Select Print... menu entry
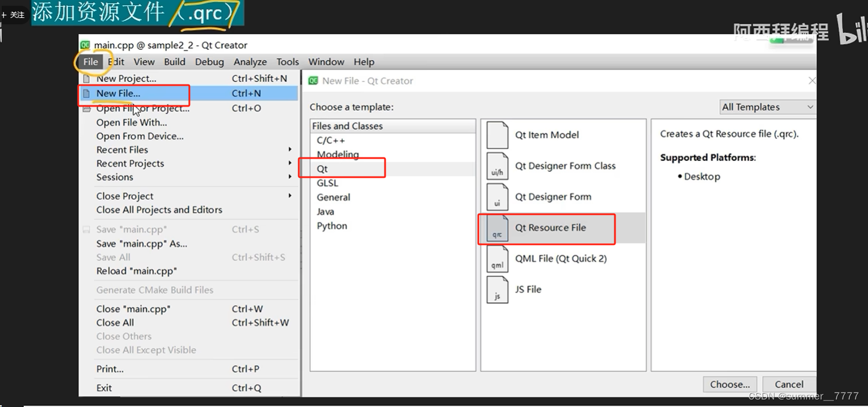The image size is (868, 407). coord(189,369)
